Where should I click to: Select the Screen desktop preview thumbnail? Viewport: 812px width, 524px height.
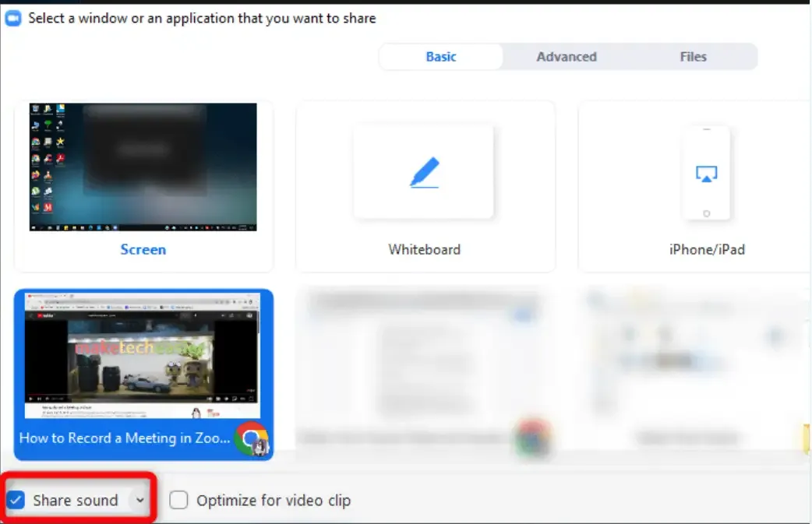(143, 167)
